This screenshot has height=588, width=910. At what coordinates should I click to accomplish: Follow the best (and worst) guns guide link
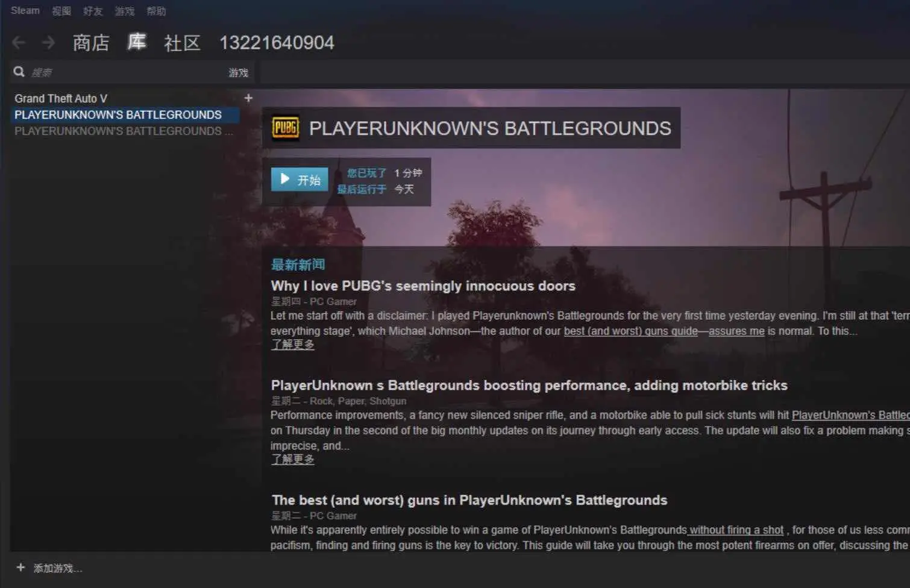pos(630,331)
